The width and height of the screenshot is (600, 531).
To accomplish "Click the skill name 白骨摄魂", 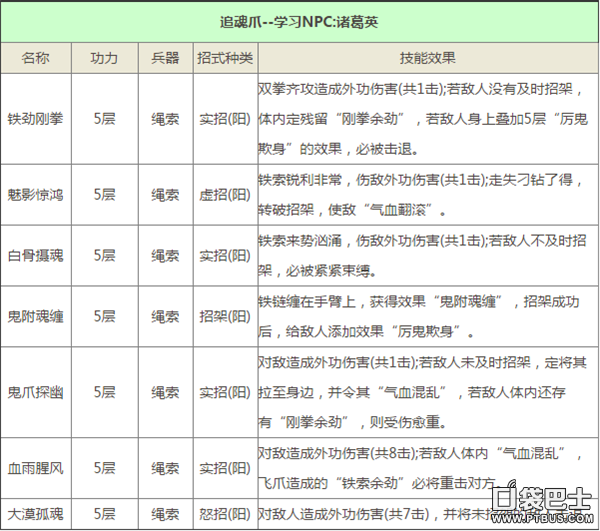I will [35, 255].
